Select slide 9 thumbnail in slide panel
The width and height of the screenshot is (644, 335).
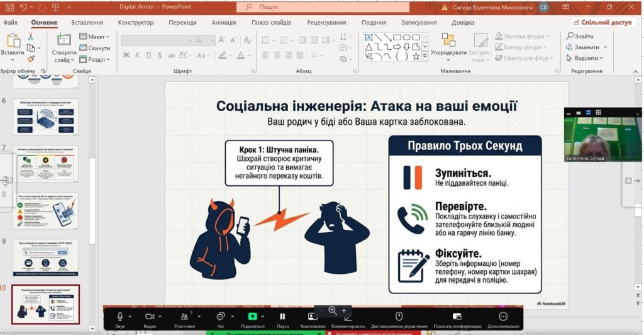click(46, 256)
